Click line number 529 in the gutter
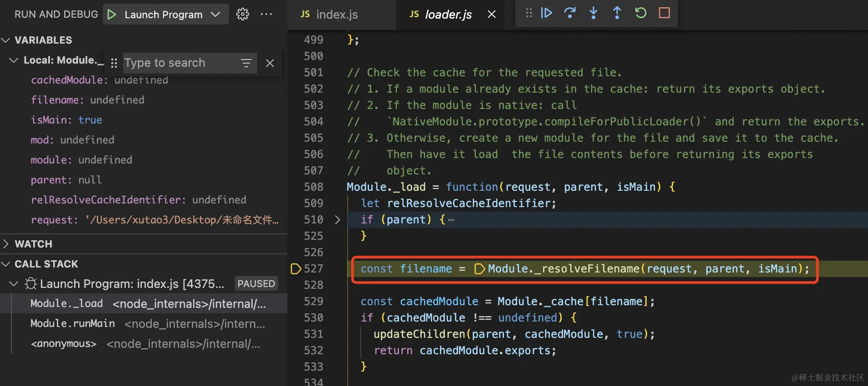The image size is (868, 386). pos(314,302)
